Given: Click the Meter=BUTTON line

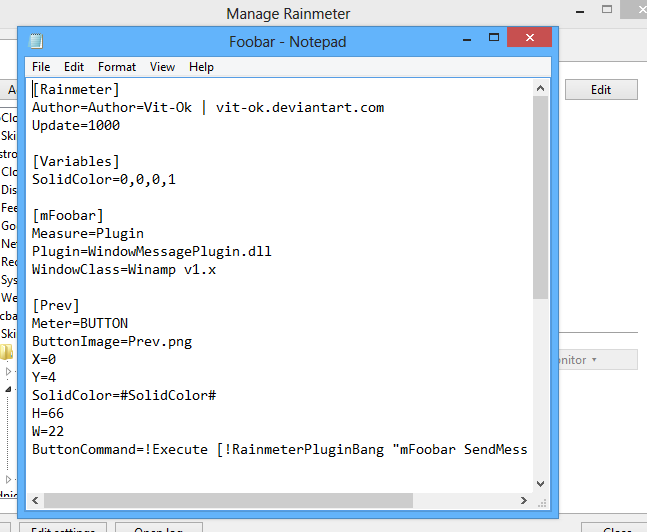Looking at the screenshot, I should click(80, 324).
